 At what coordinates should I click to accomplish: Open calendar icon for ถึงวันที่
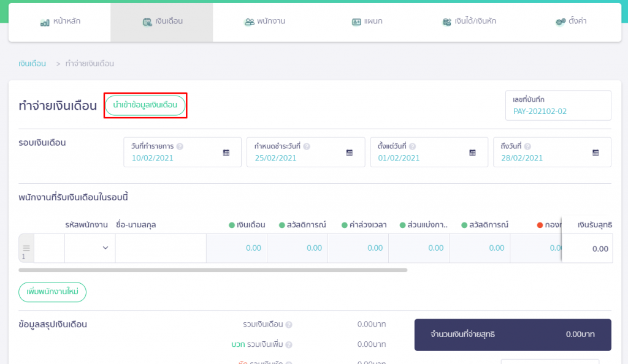pos(595,153)
